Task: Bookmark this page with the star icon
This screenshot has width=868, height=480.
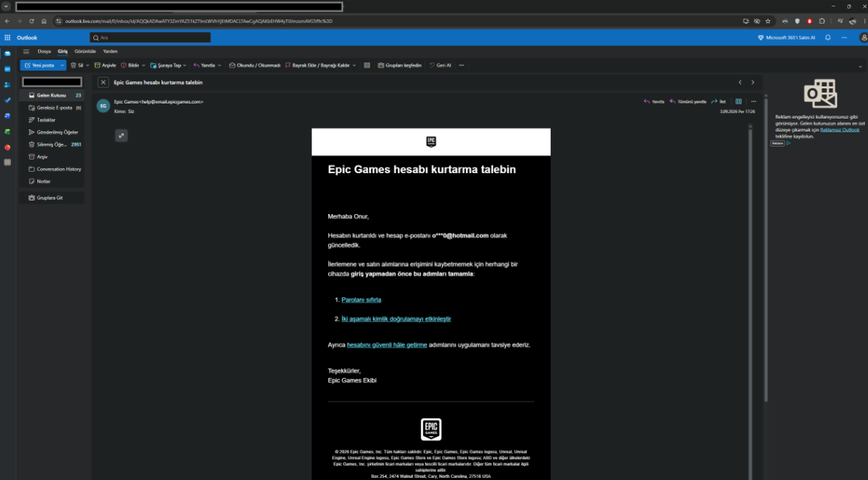Action: [x=768, y=21]
